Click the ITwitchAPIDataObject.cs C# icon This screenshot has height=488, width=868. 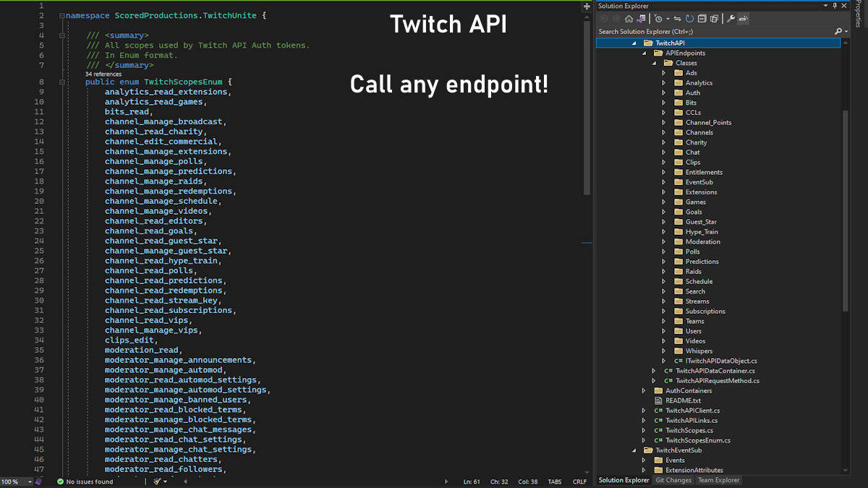(678, 361)
